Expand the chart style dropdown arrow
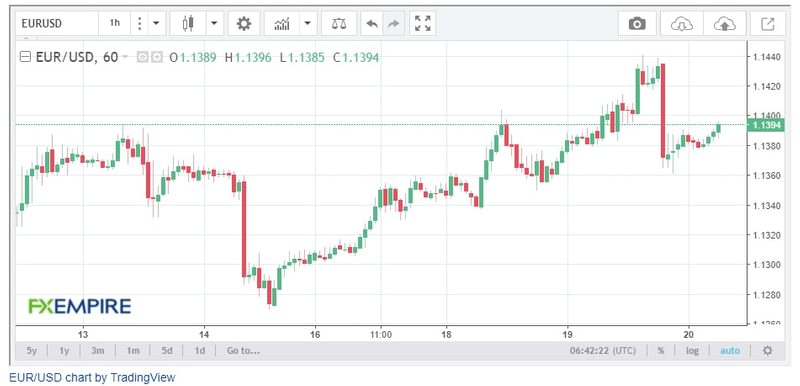Screen dimensions: 800x386 coord(214,23)
